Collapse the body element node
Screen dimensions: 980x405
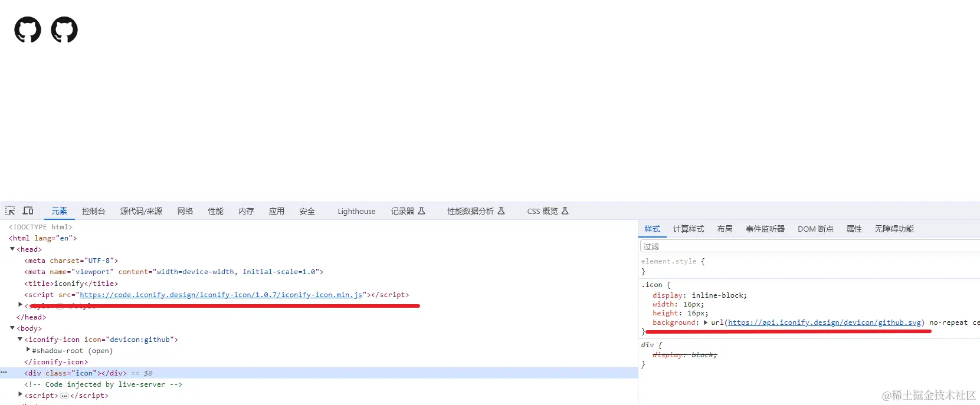12,328
